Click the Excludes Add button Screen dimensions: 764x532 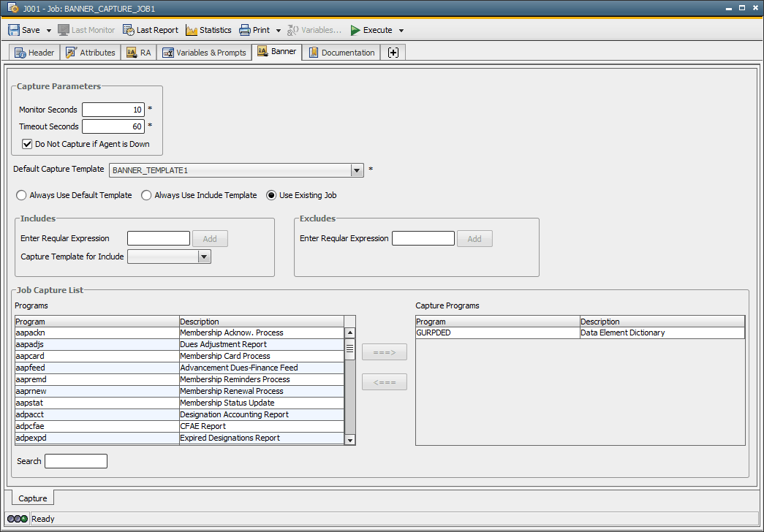474,239
